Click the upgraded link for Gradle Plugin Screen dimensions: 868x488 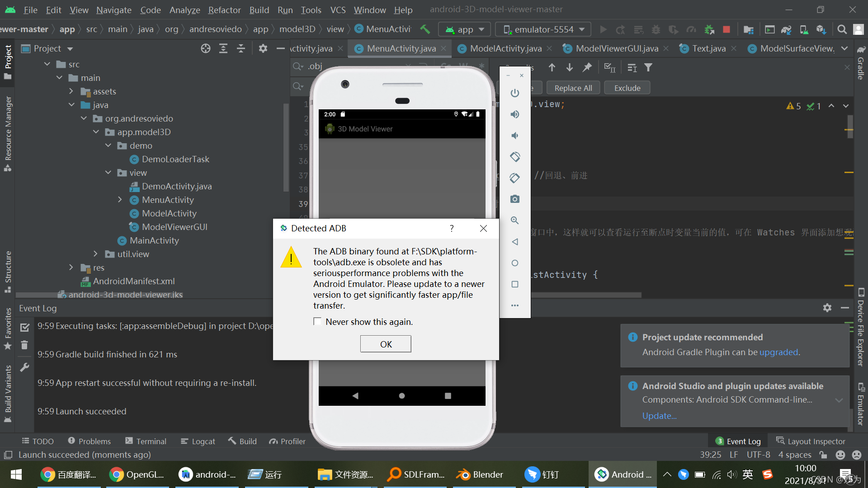point(778,352)
